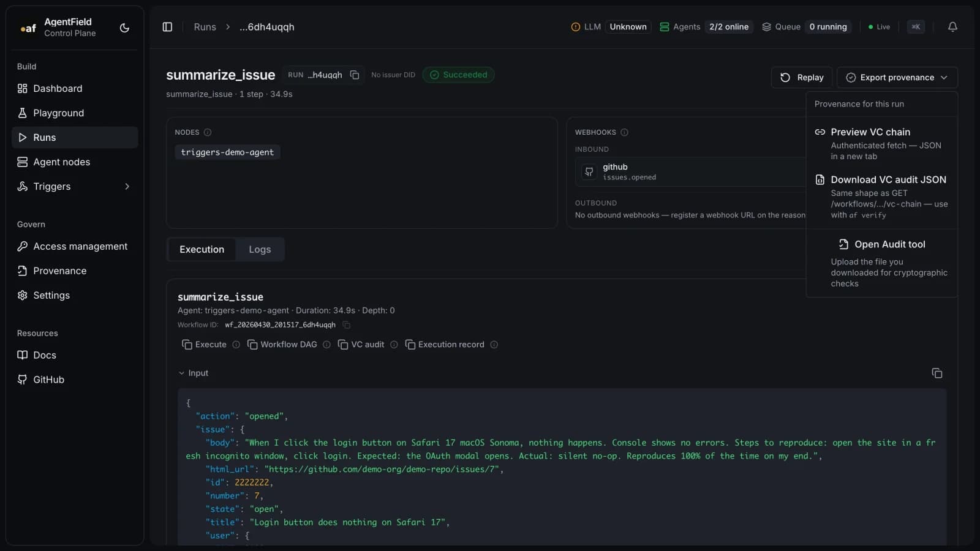The image size is (980, 551).
Task: Show Workflow DAG info icon
Action: coord(326,345)
